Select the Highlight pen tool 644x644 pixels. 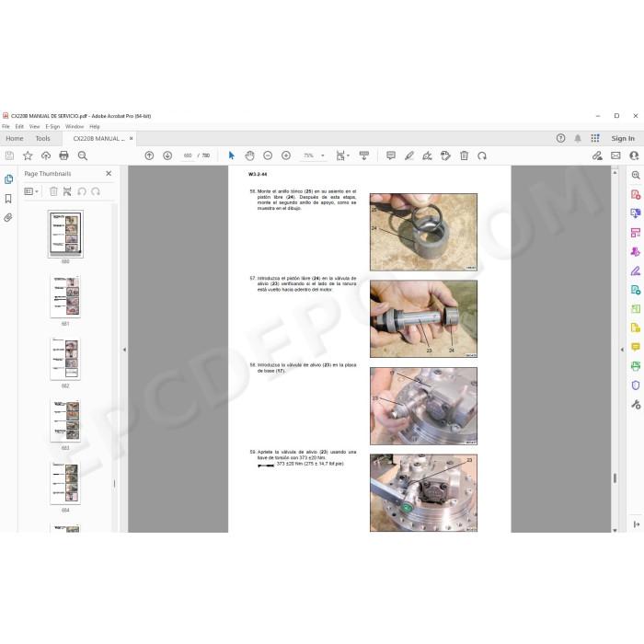(409, 155)
